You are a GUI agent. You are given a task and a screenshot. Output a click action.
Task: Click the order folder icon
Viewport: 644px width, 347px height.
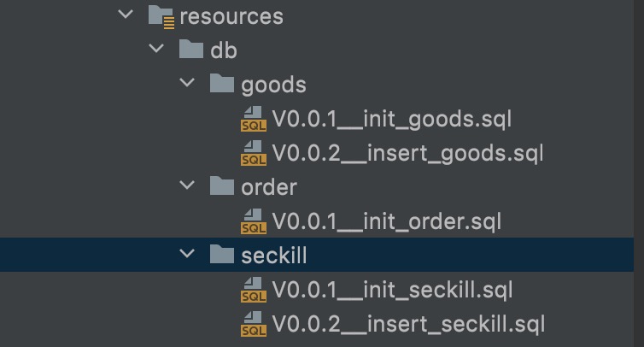[222, 185]
